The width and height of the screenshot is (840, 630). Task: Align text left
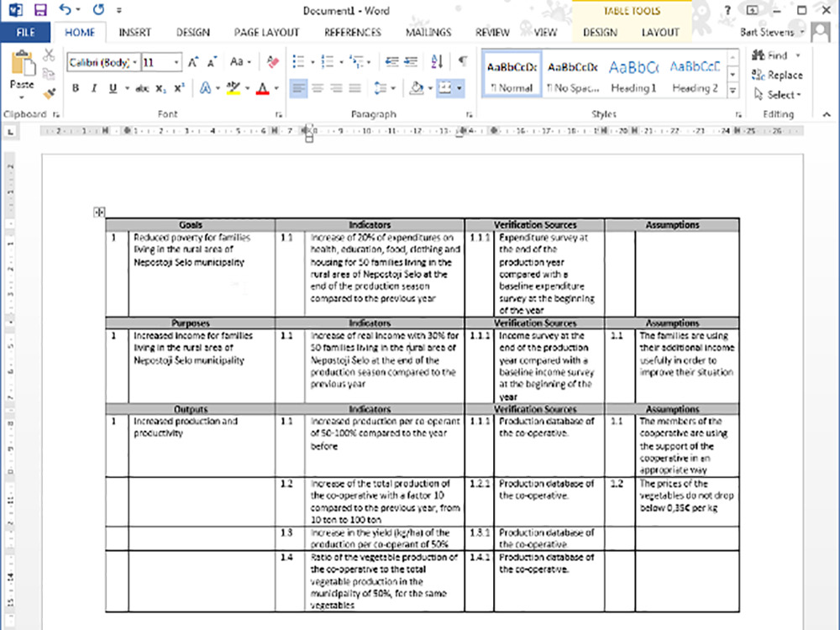[x=298, y=88]
